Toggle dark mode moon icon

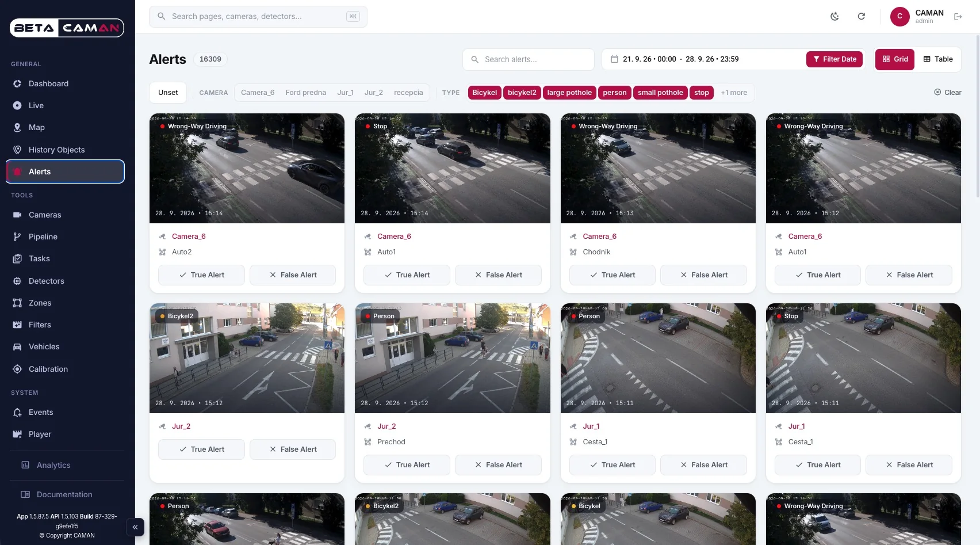coord(834,17)
